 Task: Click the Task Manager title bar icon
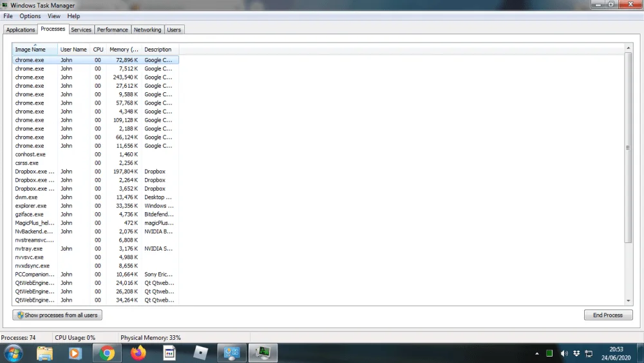(5, 5)
